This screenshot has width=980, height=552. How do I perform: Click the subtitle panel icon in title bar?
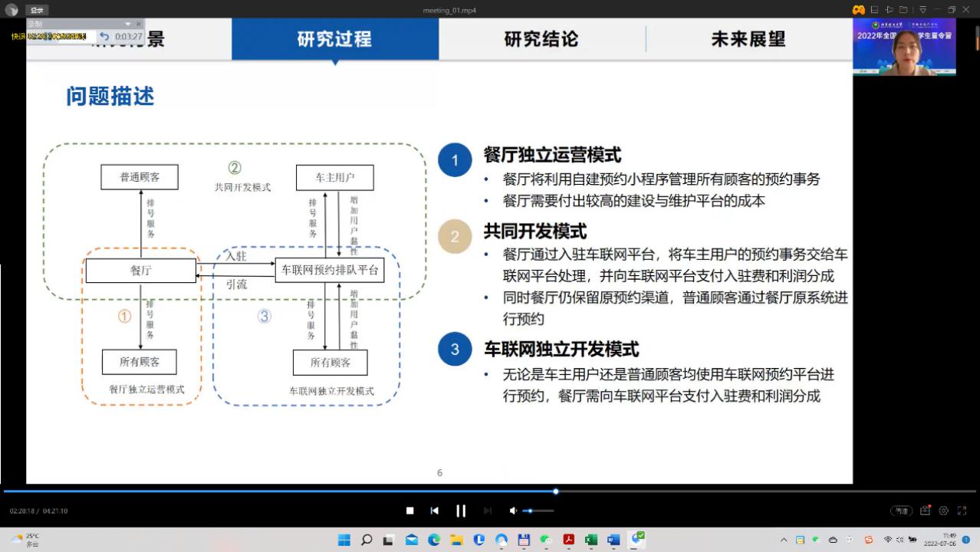tap(874, 10)
